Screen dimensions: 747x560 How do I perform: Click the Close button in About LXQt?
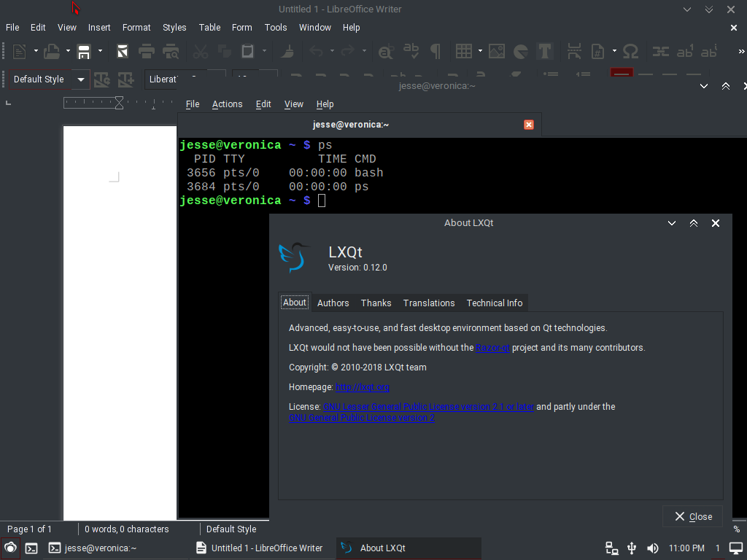coord(693,517)
